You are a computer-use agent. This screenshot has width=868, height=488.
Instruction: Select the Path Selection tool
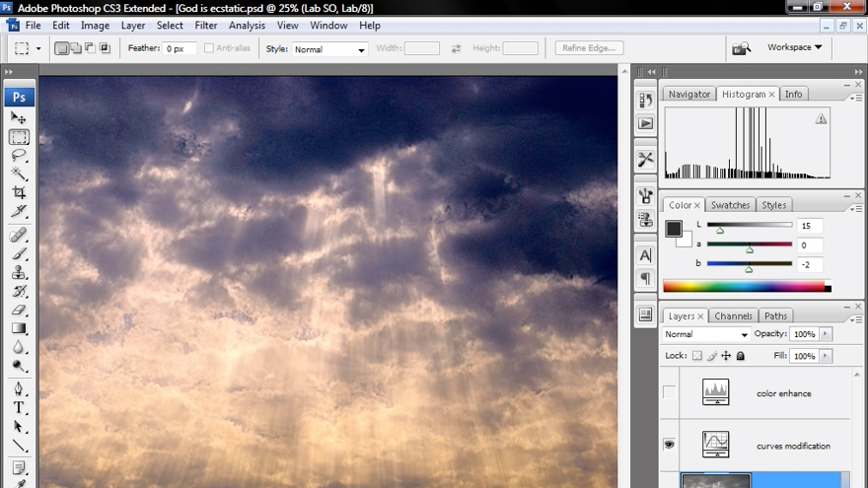point(19,427)
